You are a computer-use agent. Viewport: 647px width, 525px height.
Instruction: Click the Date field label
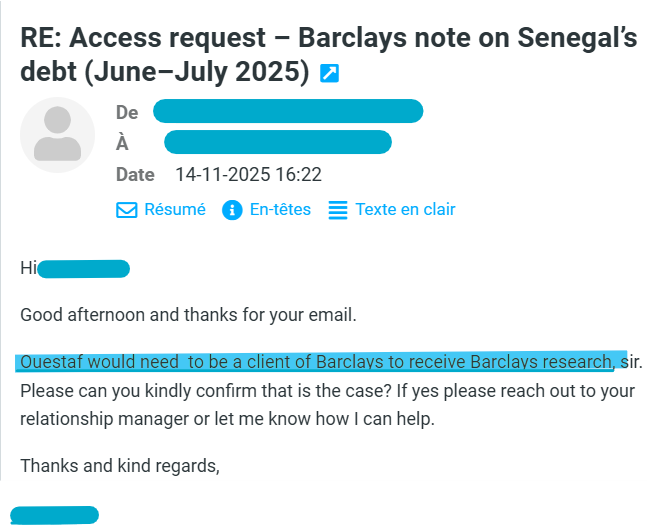click(x=135, y=175)
